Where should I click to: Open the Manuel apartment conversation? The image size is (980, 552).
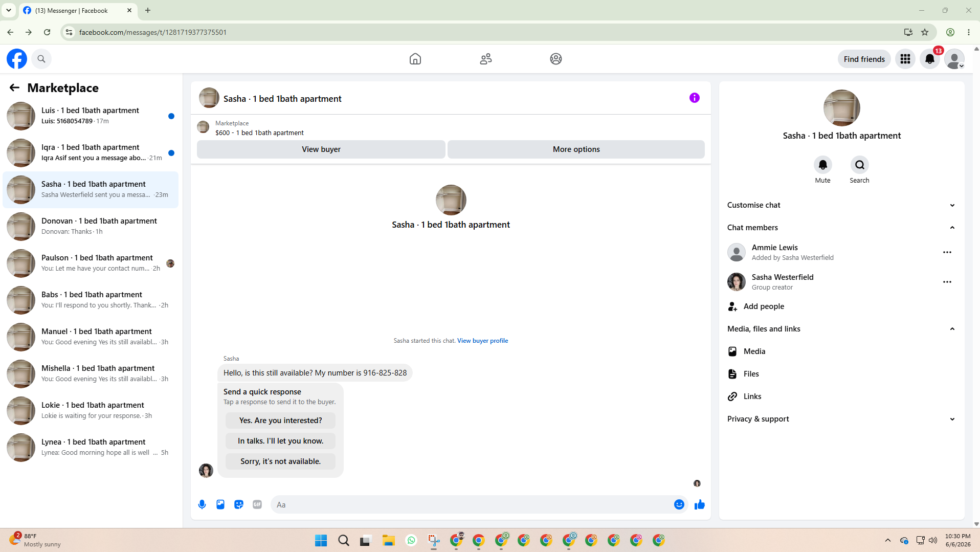(91, 337)
